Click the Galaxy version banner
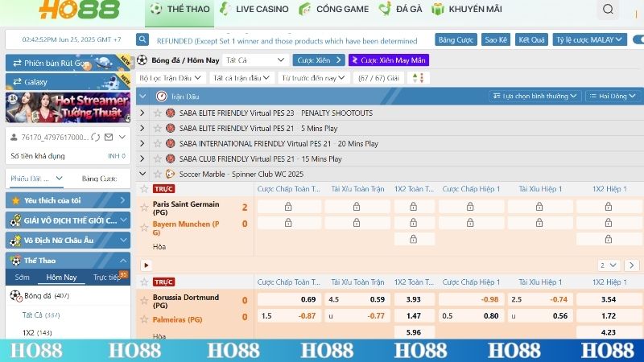 click(68, 82)
